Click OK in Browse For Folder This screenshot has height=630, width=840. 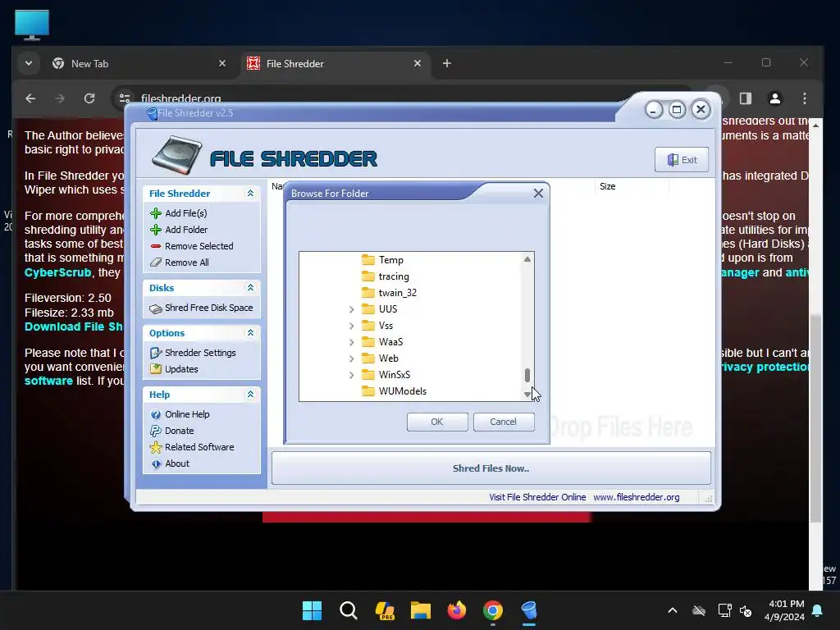pyautogui.click(x=437, y=422)
